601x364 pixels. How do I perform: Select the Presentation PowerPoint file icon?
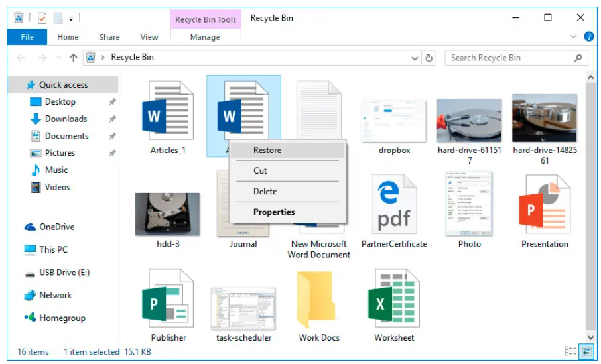coord(544,204)
